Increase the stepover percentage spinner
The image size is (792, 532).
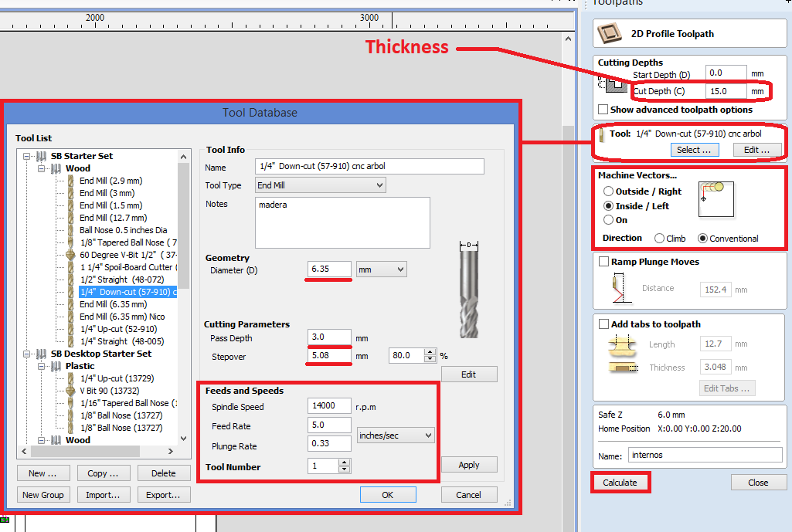pos(430,352)
